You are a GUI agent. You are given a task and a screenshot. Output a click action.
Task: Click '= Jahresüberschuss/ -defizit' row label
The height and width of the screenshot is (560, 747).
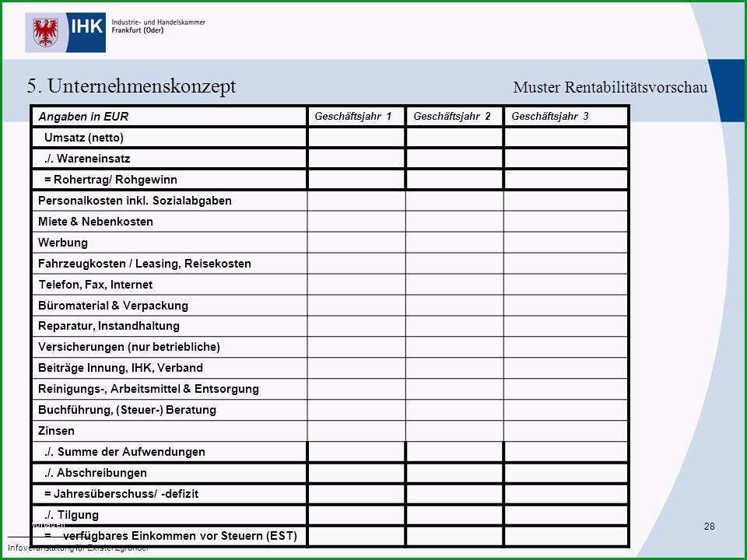point(121,494)
